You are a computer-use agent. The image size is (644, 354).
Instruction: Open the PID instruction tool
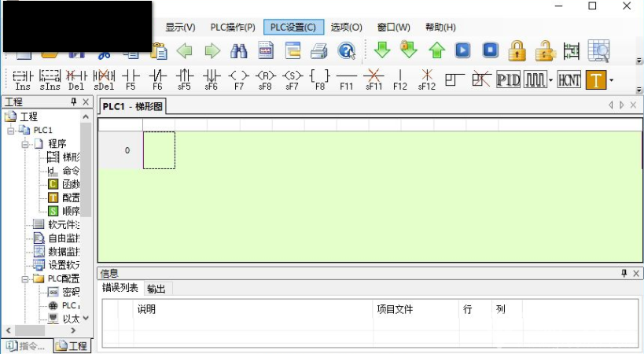[x=509, y=79]
